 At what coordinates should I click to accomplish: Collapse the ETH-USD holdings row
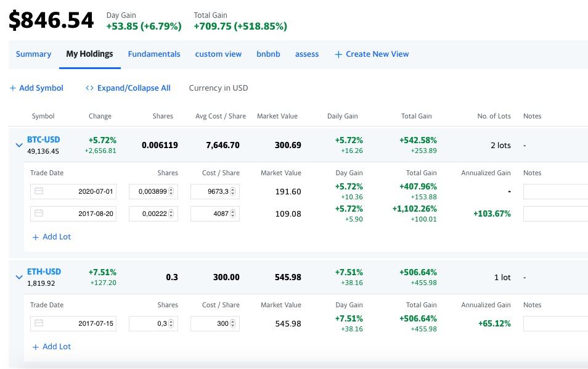[18, 278]
